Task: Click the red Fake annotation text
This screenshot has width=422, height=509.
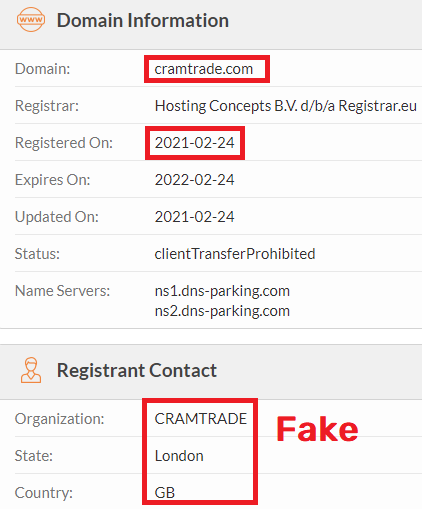Action: 317,429
